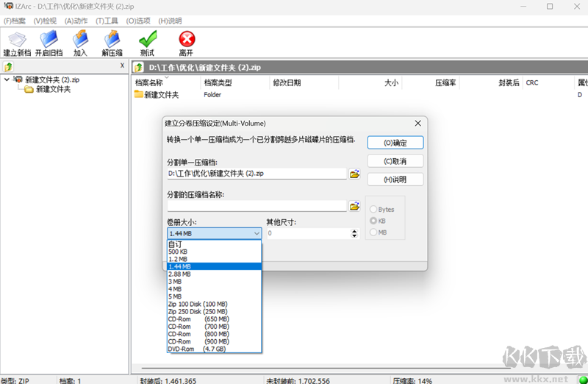Click the 其他尺寸 spinner arrows
This screenshot has width=588, height=384.
point(354,233)
